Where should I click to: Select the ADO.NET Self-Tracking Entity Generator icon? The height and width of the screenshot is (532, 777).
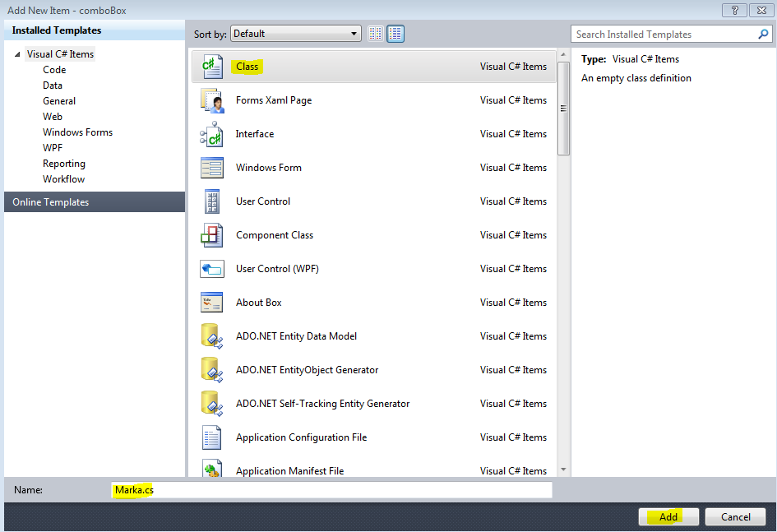pos(212,404)
